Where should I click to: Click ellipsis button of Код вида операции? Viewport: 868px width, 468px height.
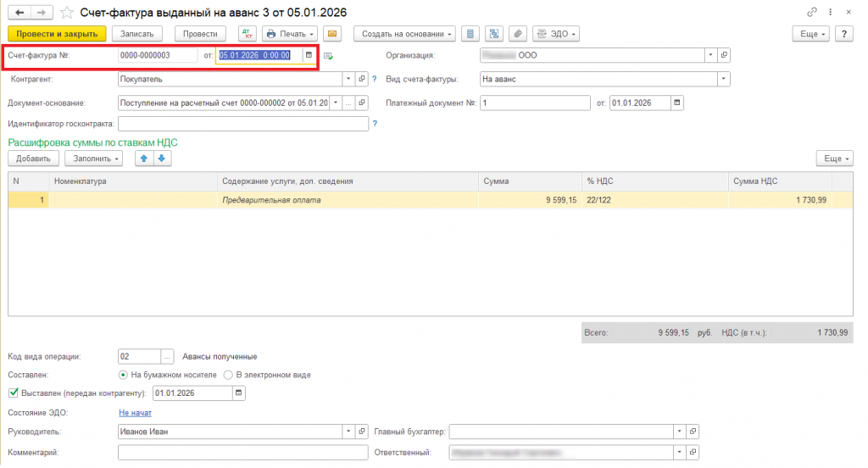point(167,357)
